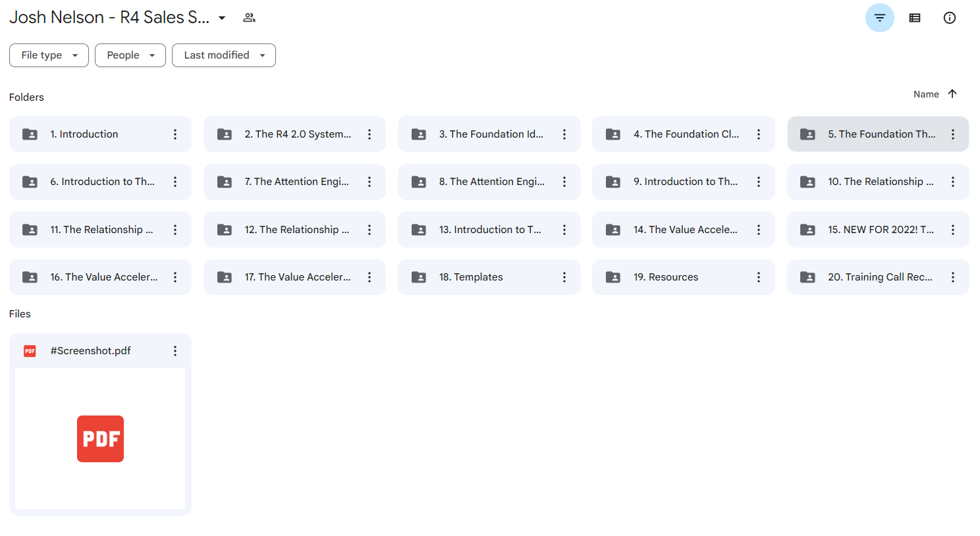
Task: Select the 13. Introduction to T... folder
Action: click(489, 230)
